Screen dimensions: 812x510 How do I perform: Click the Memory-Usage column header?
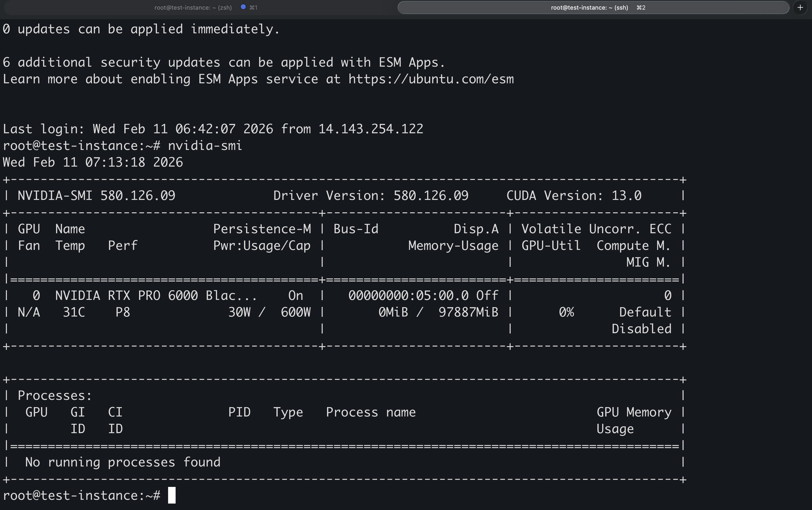(x=453, y=246)
